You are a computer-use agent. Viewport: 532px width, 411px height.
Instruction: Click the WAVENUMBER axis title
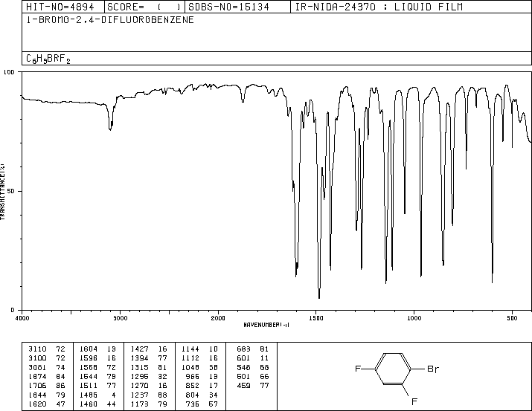pos(266,325)
